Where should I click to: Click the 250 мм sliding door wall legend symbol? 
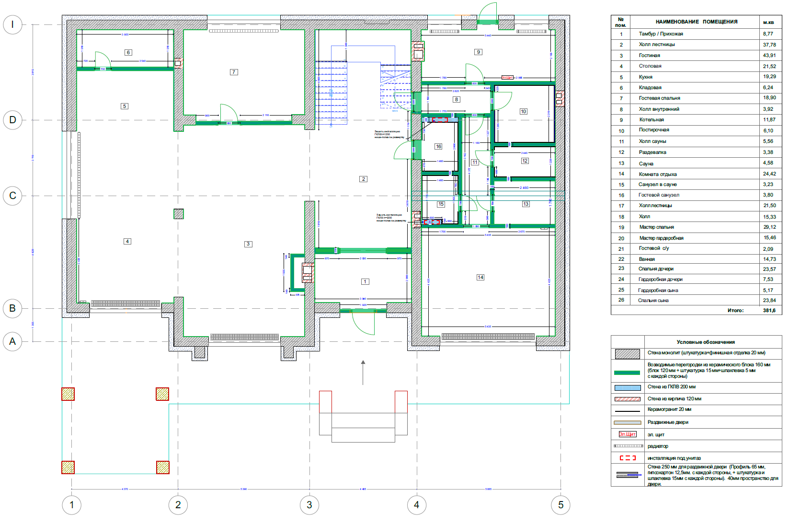click(x=629, y=475)
